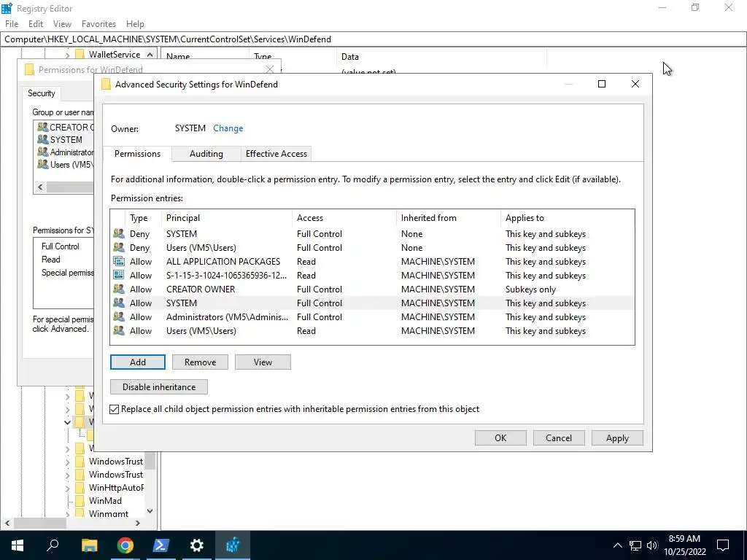This screenshot has height=560, width=747.
Task: Click the Administrators entry's group icon
Action: point(119,316)
